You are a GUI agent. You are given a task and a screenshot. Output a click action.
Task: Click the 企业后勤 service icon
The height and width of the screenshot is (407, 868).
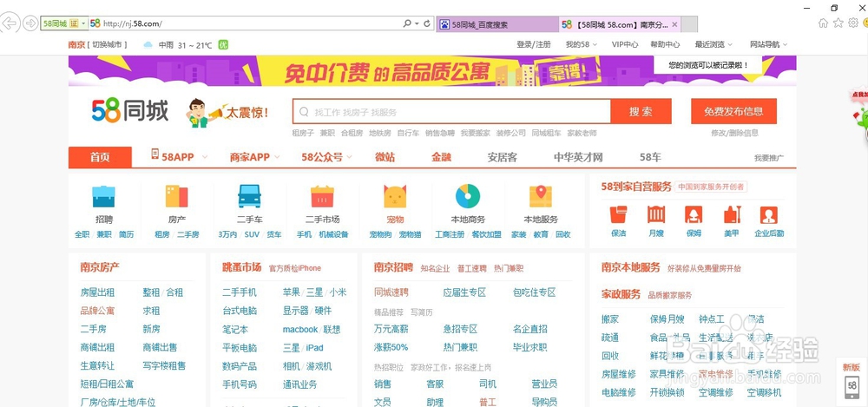tap(769, 214)
